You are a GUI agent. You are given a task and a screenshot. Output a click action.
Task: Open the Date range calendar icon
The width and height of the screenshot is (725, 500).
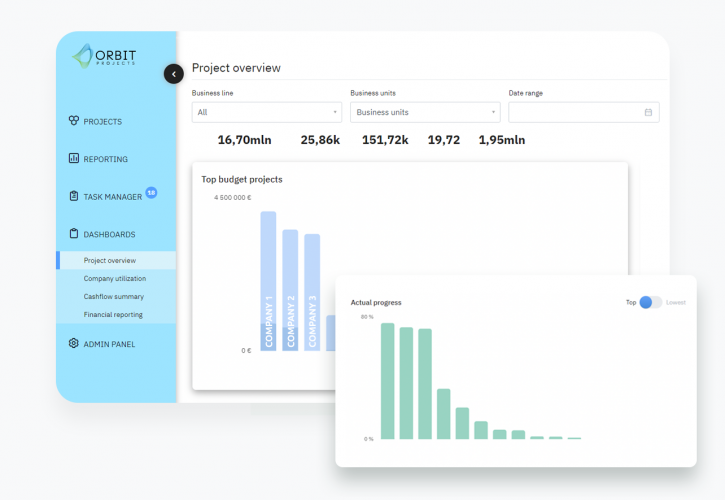[x=648, y=112]
